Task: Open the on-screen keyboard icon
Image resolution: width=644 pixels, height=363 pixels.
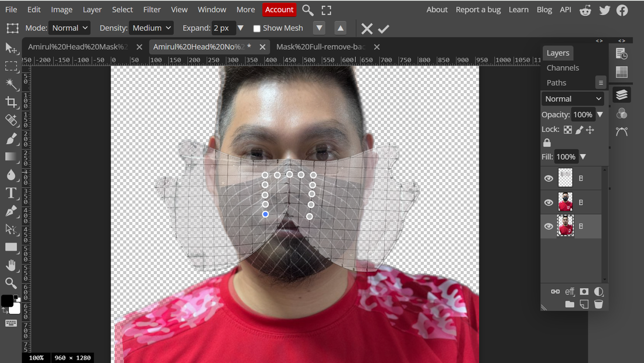Action: tap(11, 323)
